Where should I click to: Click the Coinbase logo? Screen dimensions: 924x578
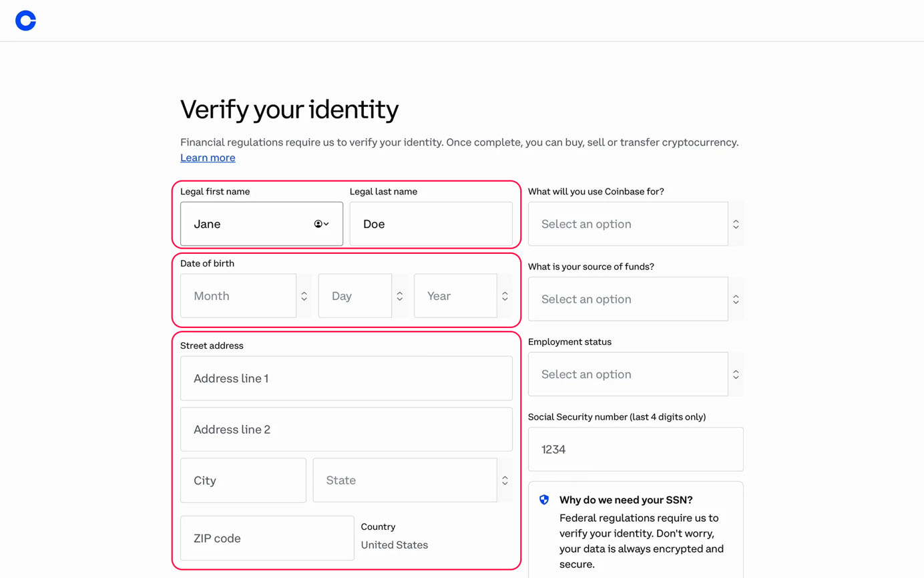(x=25, y=21)
